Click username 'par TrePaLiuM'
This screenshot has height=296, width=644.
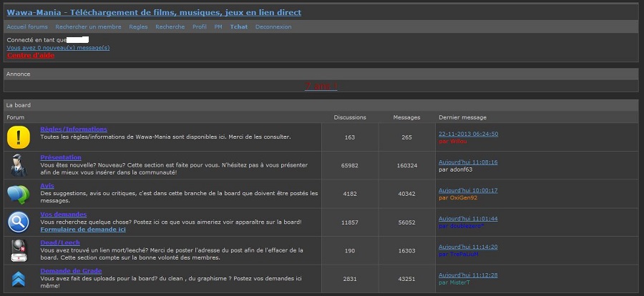[x=459, y=255]
